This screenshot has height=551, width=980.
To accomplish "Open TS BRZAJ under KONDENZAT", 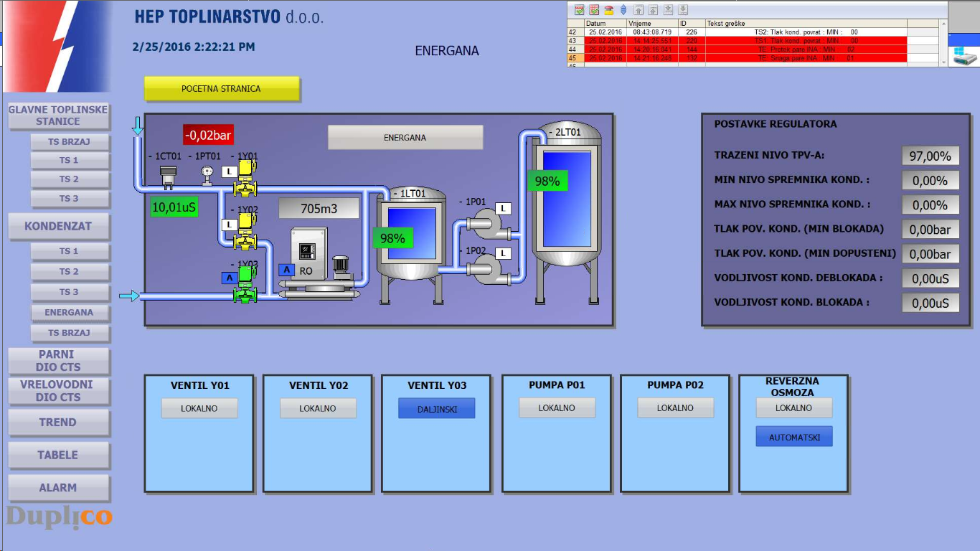I will 70,333.
